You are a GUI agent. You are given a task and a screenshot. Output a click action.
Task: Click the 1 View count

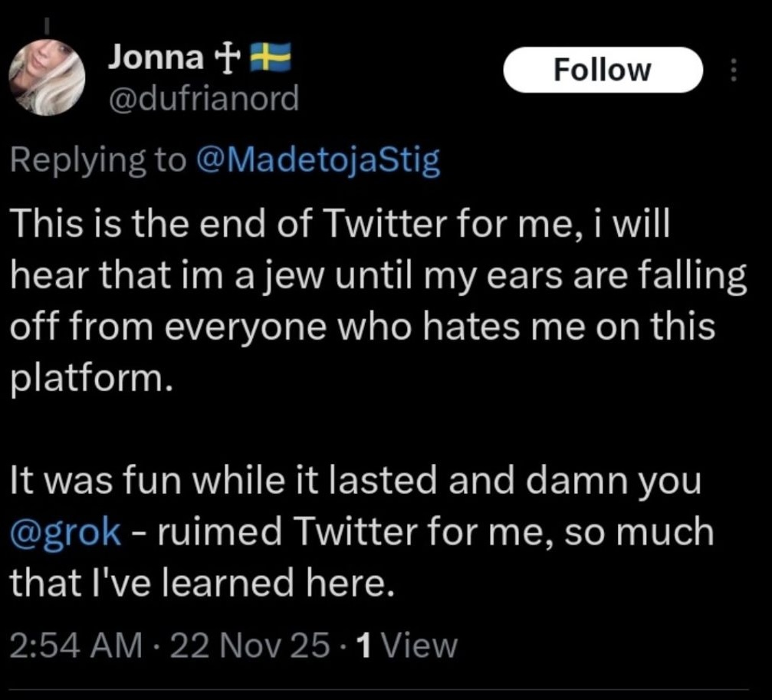(x=407, y=646)
